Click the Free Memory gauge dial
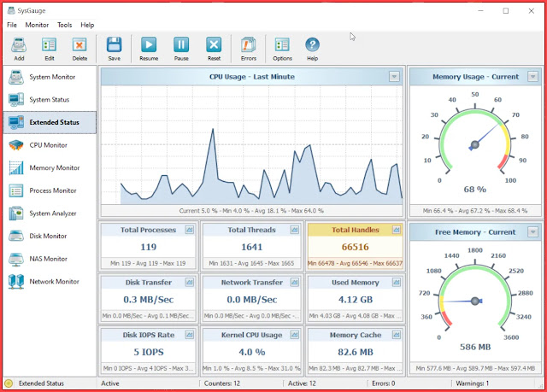Image resolution: width=547 pixels, height=392 pixels. [475, 298]
